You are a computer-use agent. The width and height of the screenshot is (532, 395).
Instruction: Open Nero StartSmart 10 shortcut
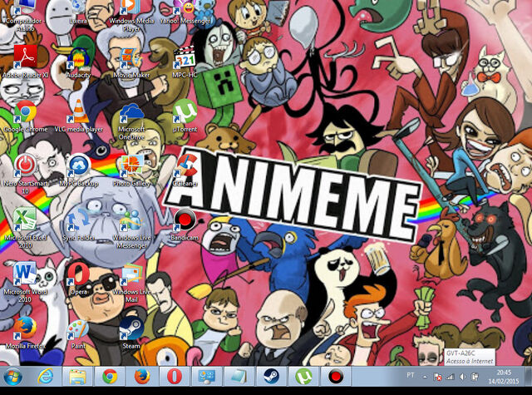(25, 175)
